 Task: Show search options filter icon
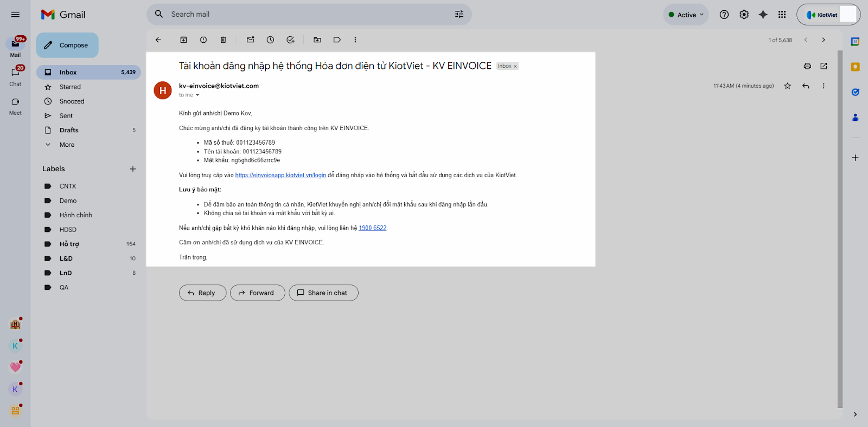pos(459,14)
